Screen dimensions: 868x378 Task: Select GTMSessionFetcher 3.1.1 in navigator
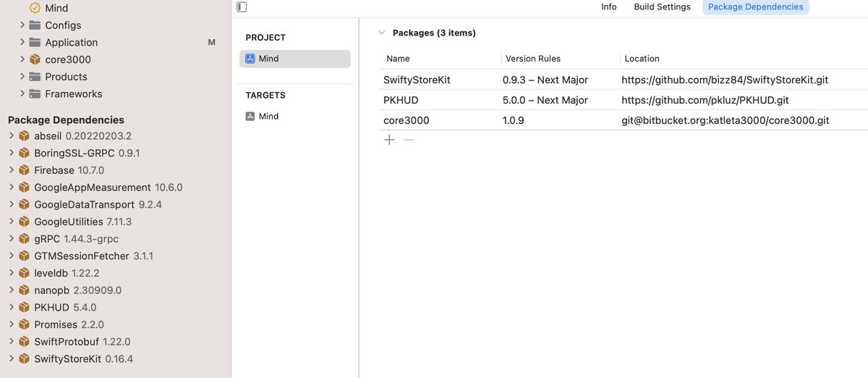pos(93,256)
